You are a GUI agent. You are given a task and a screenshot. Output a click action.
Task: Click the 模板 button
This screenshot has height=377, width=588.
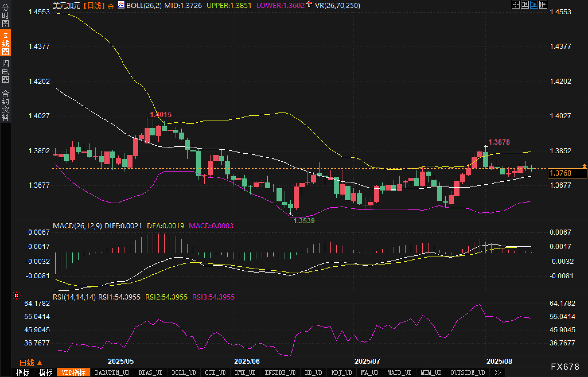[x=46, y=372]
